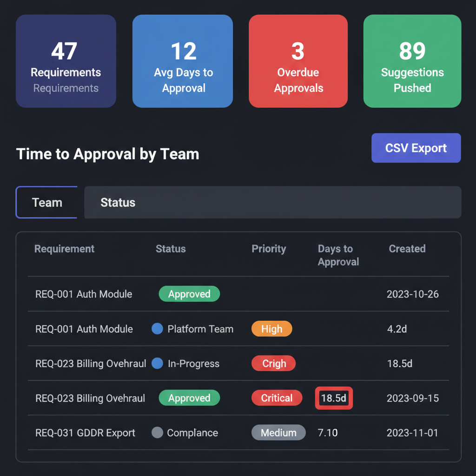Viewport: 476px width, 476px height.
Task: Select REQ-001 Auth Module in the Platform Team row
Action: [84, 329]
